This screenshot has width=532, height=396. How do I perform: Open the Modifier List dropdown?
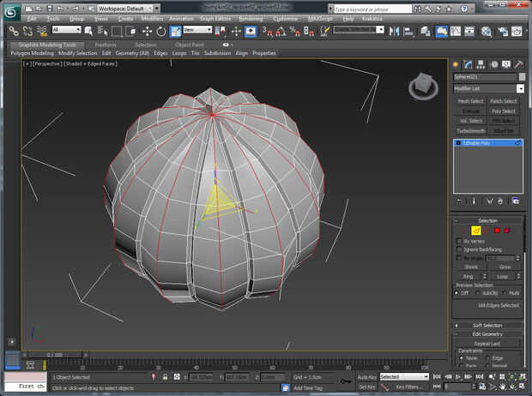pyautogui.click(x=520, y=88)
